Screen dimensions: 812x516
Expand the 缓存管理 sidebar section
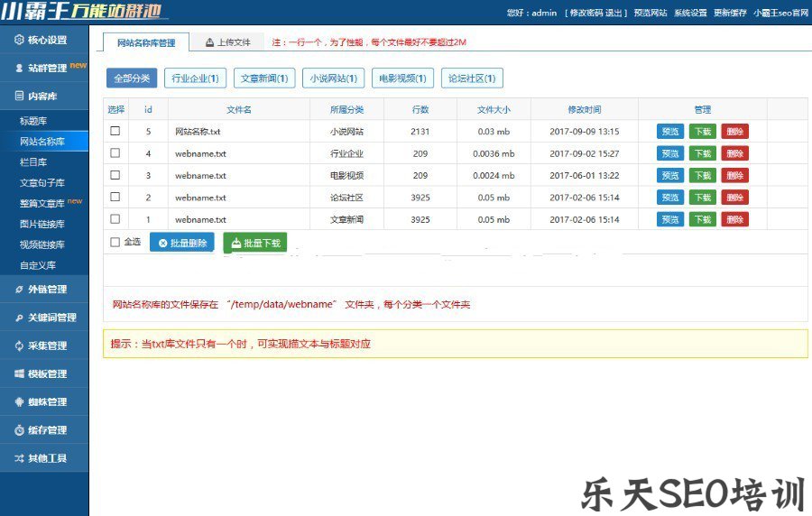point(44,430)
